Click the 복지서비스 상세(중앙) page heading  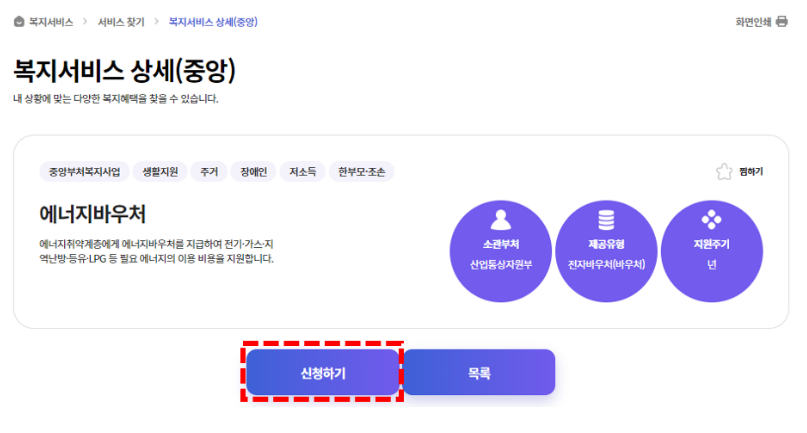coord(124,71)
